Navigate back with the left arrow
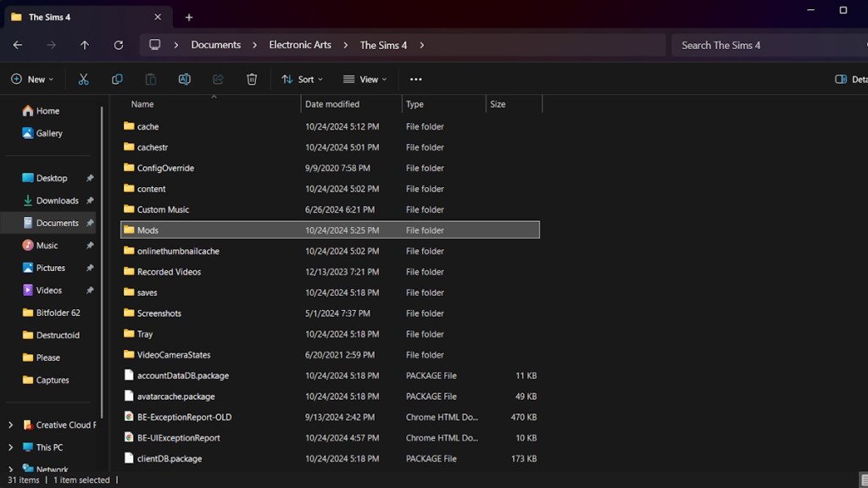 coord(18,45)
